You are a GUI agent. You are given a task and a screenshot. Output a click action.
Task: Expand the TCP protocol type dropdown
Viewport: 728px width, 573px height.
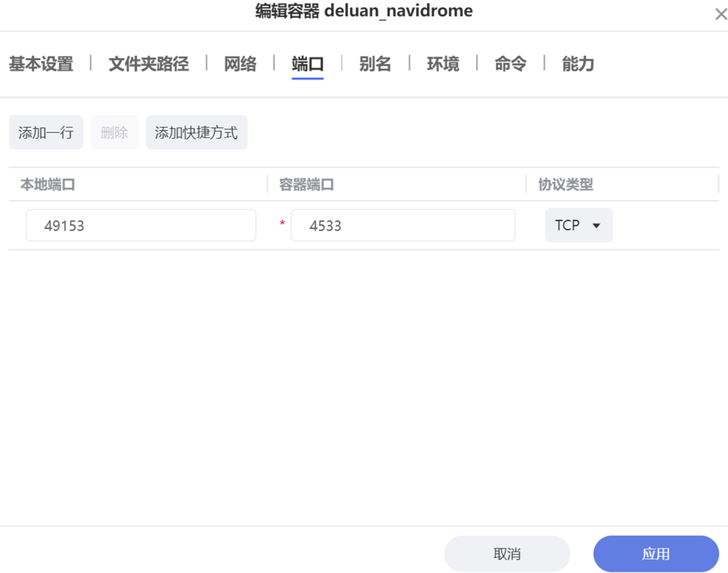(x=579, y=225)
